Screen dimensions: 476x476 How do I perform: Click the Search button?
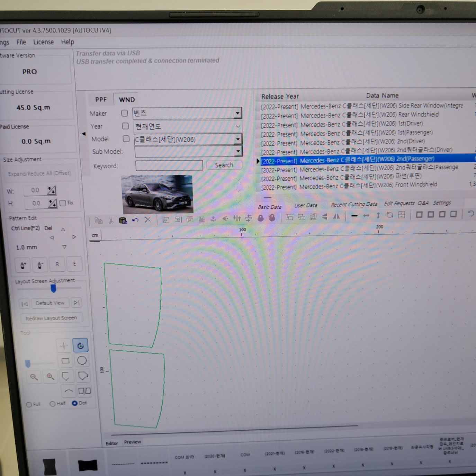pos(224,165)
